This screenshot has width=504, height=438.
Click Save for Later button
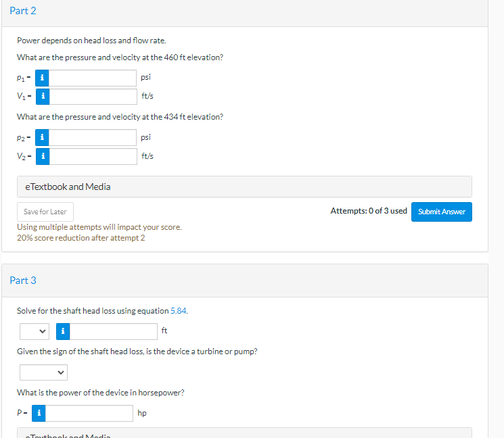[45, 212]
